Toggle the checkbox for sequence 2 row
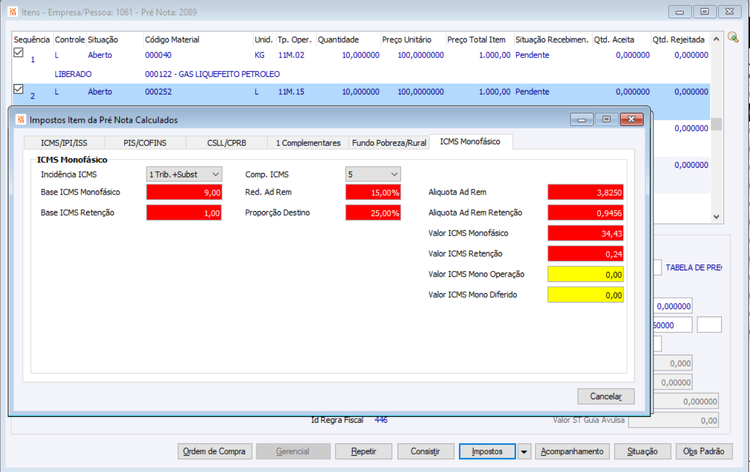This screenshot has height=472, width=750. click(18, 89)
